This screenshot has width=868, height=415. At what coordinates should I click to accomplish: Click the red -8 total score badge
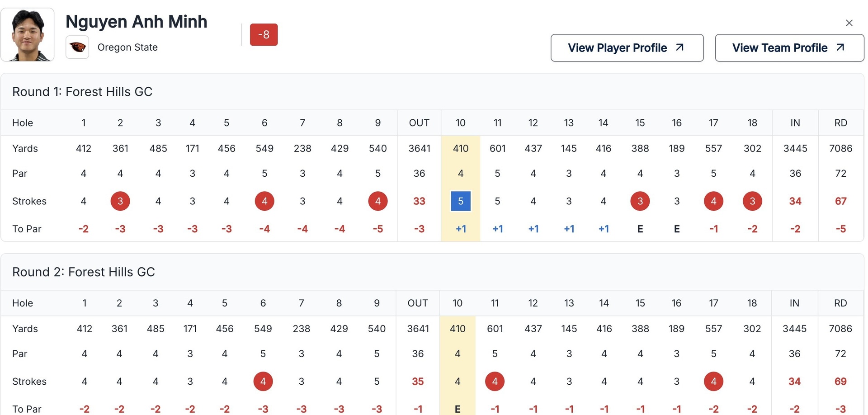pyautogui.click(x=264, y=35)
